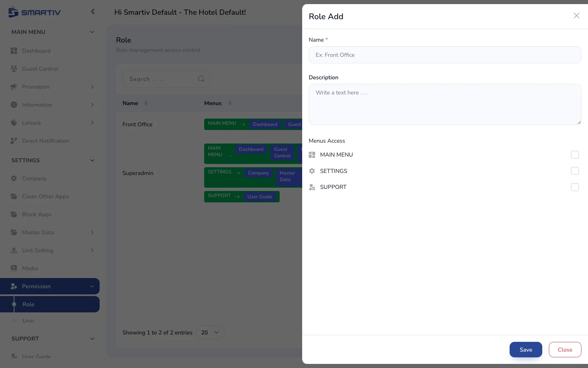Expand the Leisure submenu arrow

(92, 123)
